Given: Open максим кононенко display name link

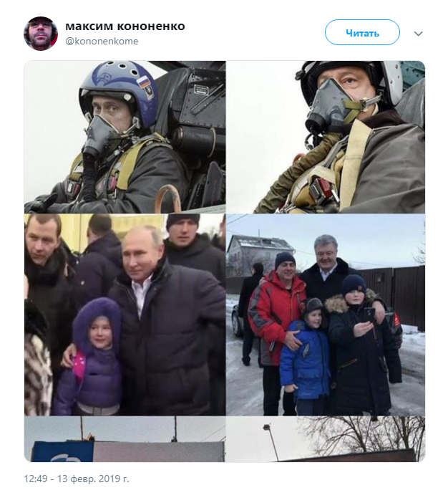Looking at the screenshot, I should 125,27.
